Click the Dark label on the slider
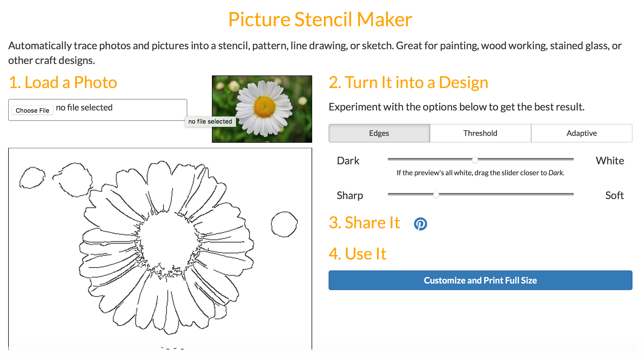 348,161
